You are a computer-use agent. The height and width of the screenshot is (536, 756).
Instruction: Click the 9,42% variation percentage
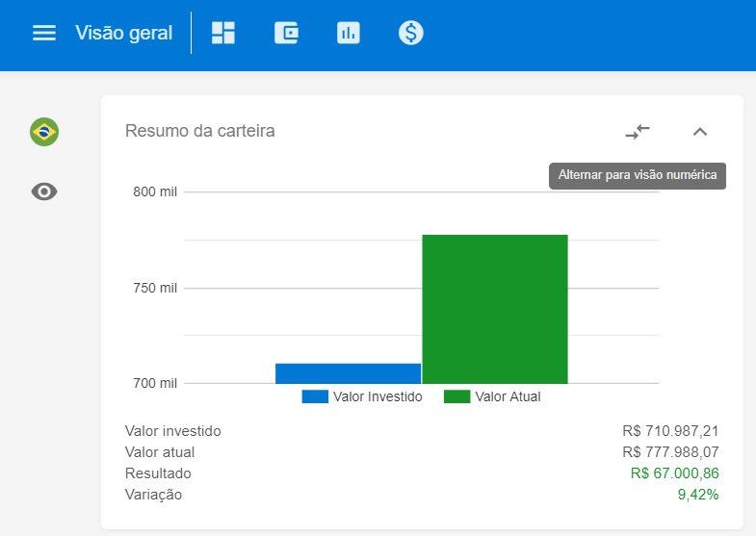point(698,495)
